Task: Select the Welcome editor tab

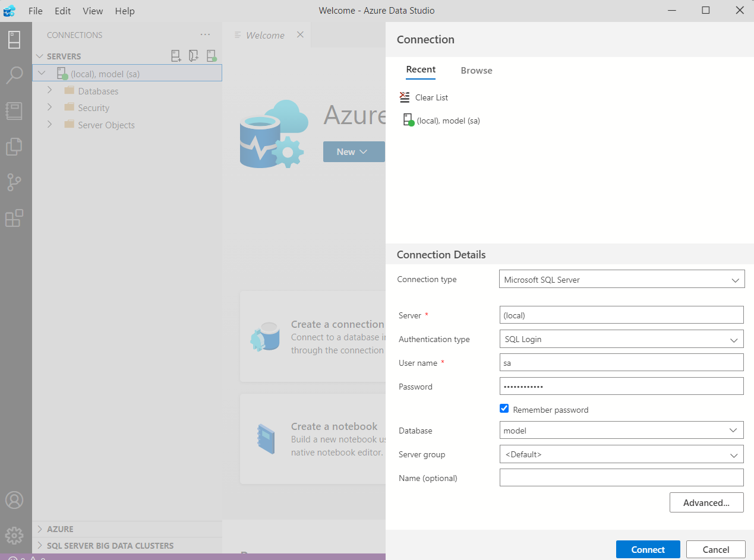Action: click(x=266, y=35)
